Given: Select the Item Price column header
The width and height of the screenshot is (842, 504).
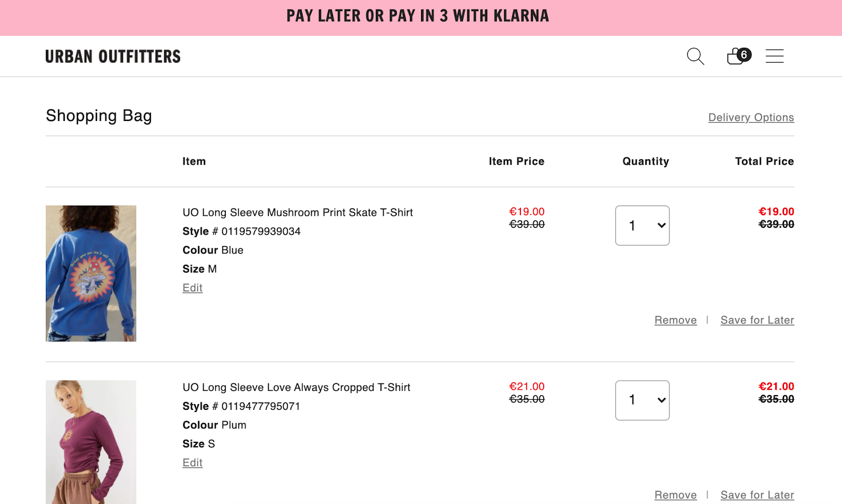Looking at the screenshot, I should tap(516, 162).
